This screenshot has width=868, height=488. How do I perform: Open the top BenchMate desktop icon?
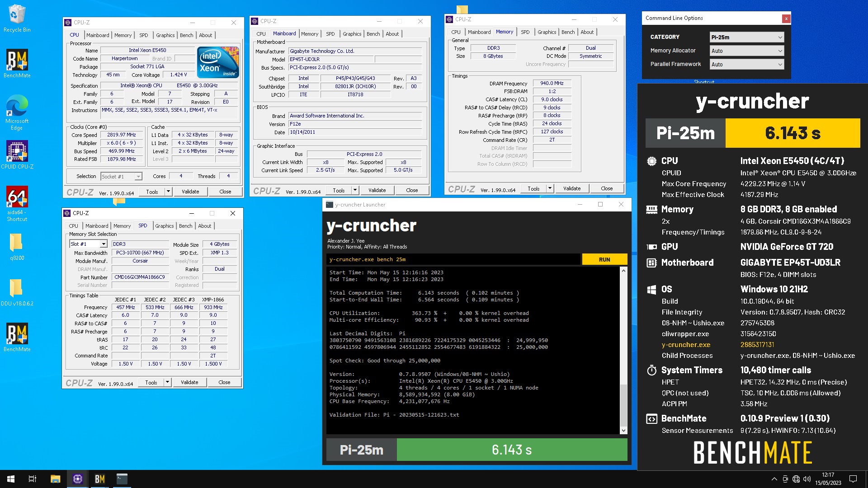pos(17,63)
